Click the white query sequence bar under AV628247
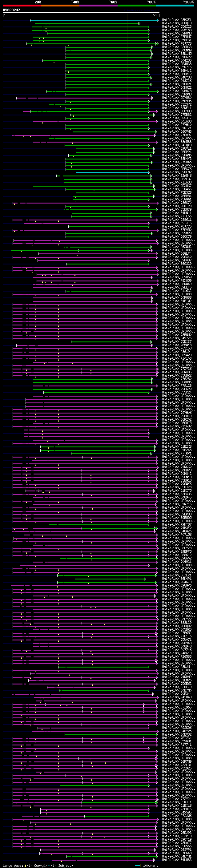This screenshot has height=868, width=197. coord(81,12)
